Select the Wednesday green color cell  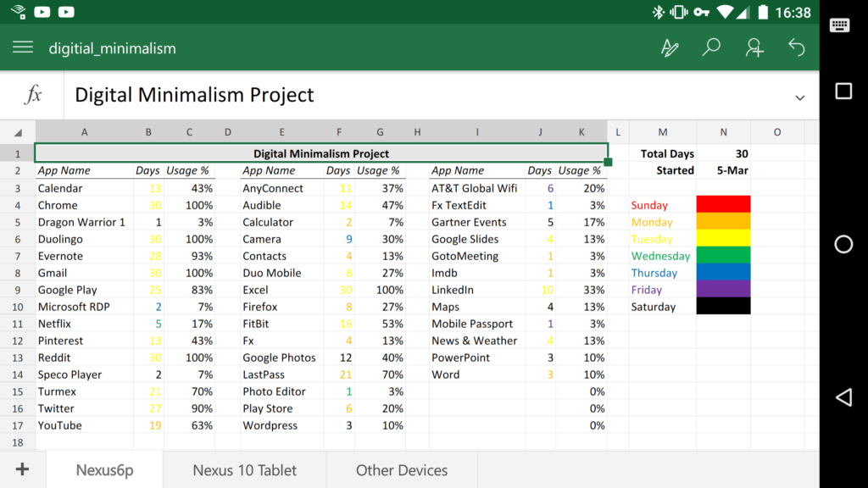(723, 255)
